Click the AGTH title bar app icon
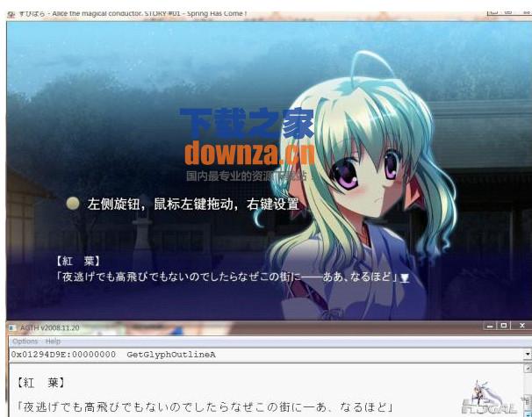532x417 pixels. [x=12, y=327]
